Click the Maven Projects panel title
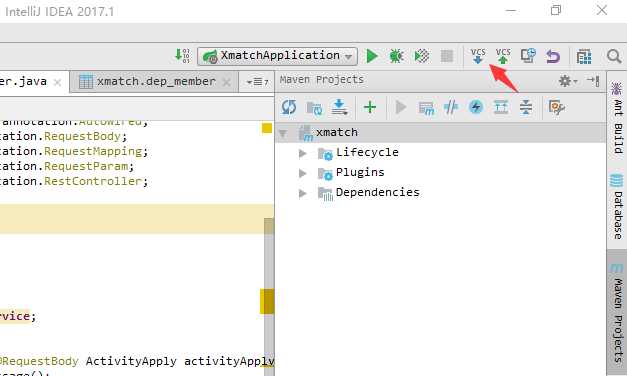The width and height of the screenshot is (627, 376). [322, 80]
